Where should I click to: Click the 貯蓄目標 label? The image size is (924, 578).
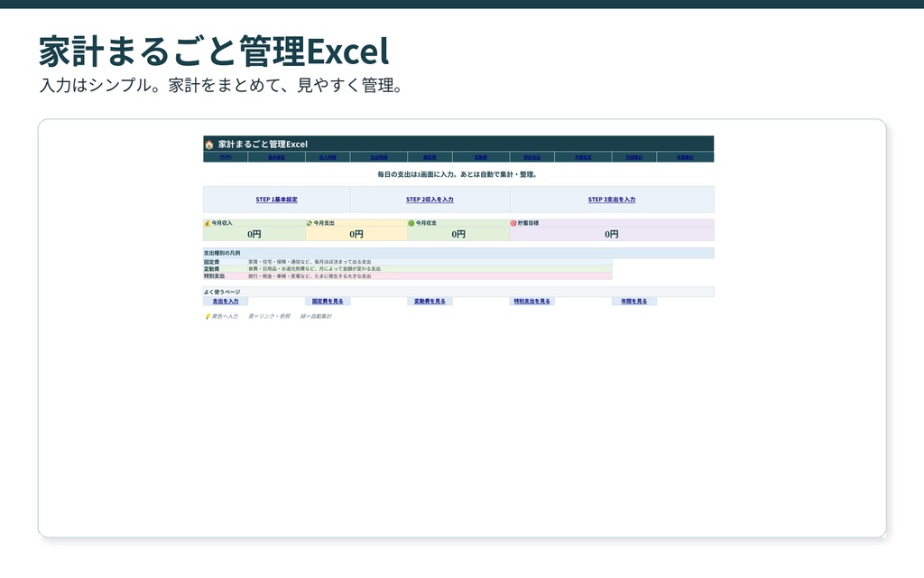(528, 223)
